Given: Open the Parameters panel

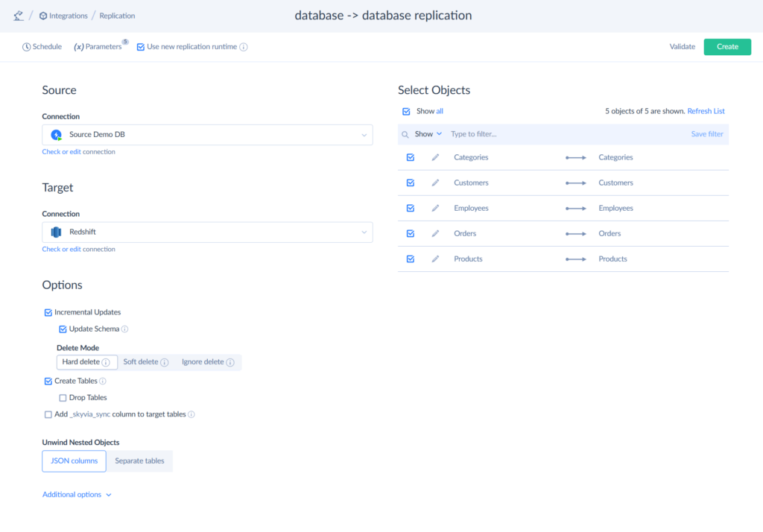Looking at the screenshot, I should [98, 47].
